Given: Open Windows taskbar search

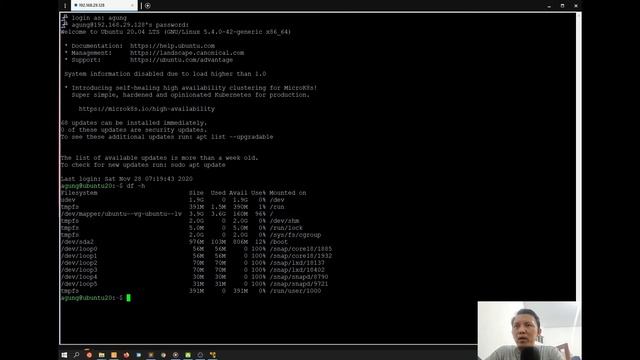Looking at the screenshot, I should pyautogui.click(x=76, y=355).
